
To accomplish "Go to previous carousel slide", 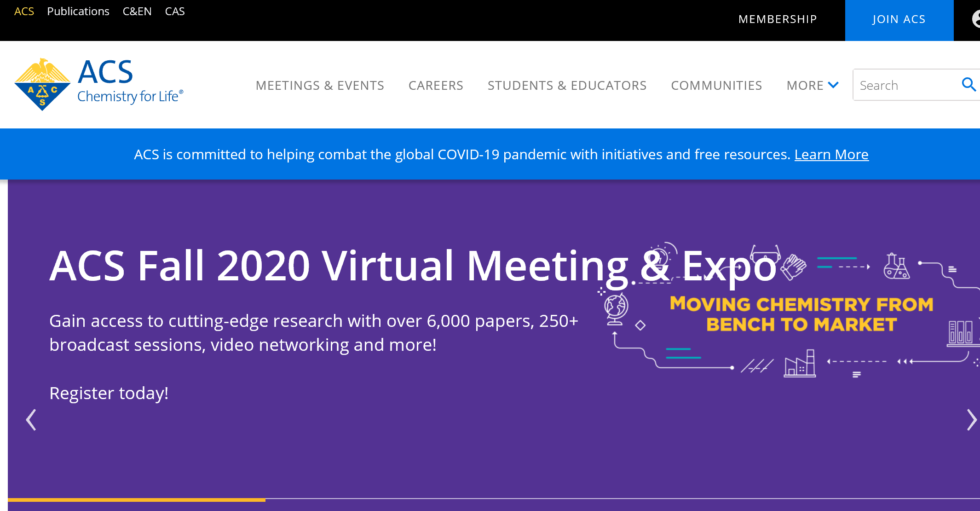I will (31, 420).
